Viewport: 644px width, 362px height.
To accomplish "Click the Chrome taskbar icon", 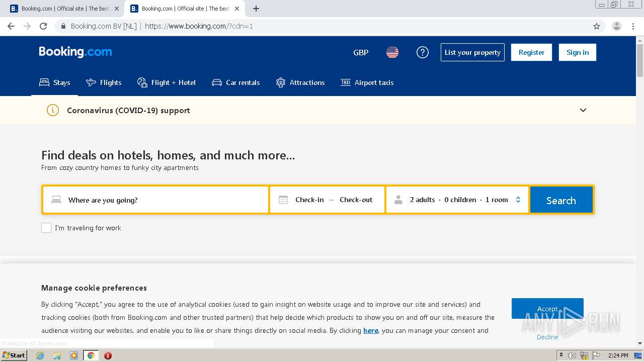I will coord(91,355).
